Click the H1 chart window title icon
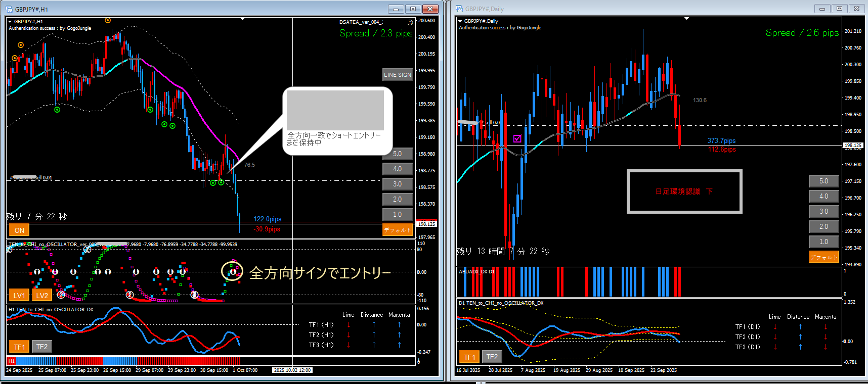868x384 pixels. [x=9, y=9]
